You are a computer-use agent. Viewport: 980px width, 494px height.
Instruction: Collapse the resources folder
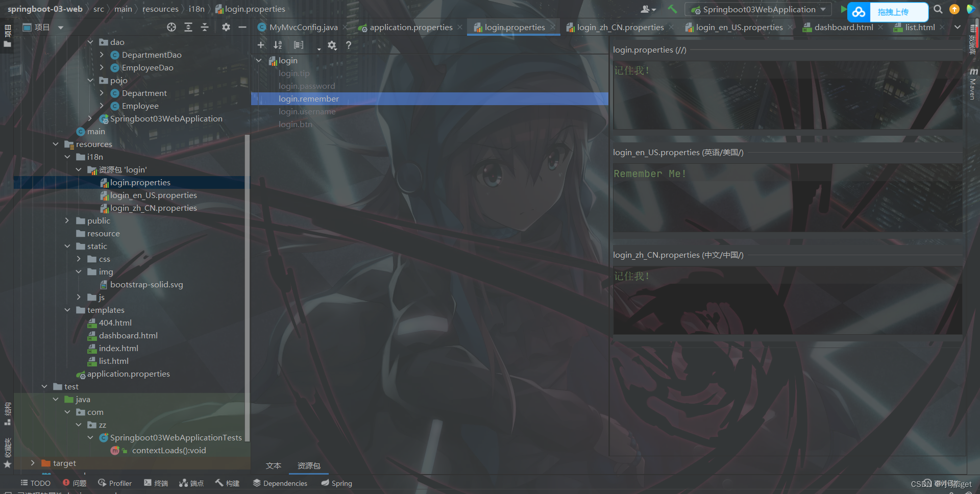[56, 144]
